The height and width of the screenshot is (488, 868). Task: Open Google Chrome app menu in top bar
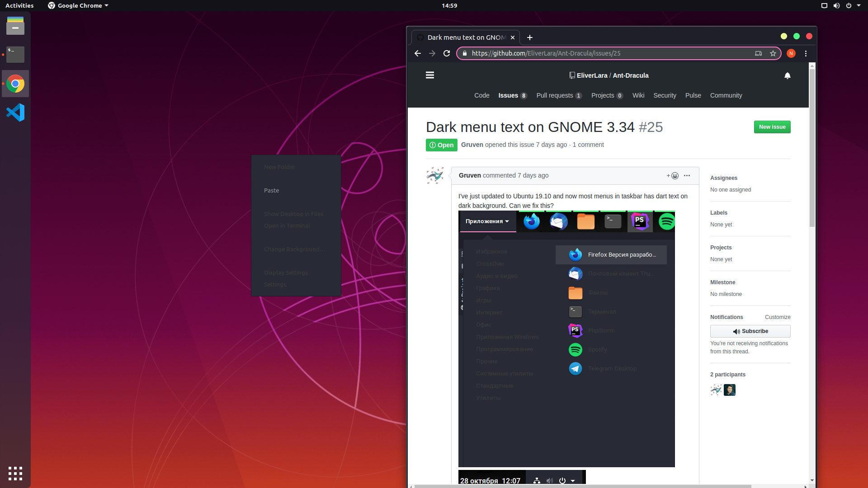[x=78, y=5]
